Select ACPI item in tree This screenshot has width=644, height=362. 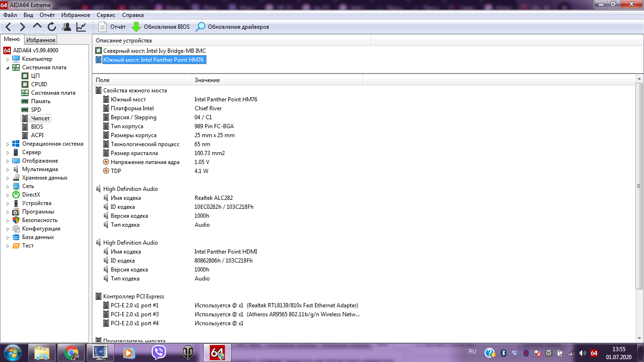tap(37, 135)
